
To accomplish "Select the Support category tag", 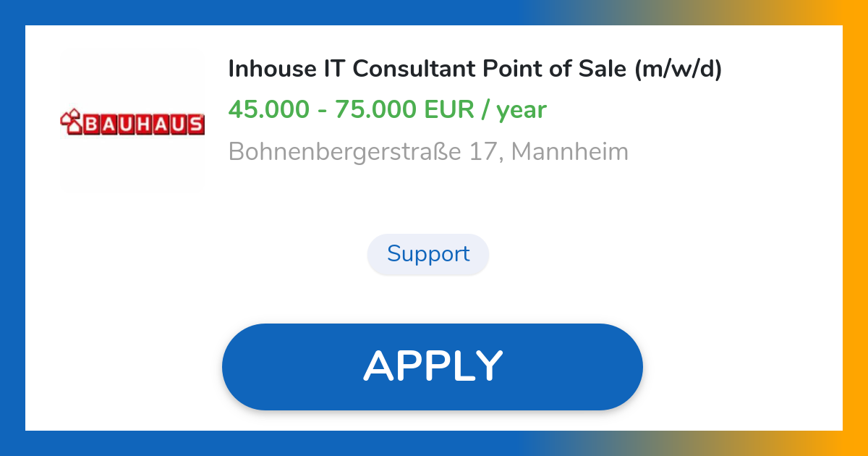I will click(427, 254).
